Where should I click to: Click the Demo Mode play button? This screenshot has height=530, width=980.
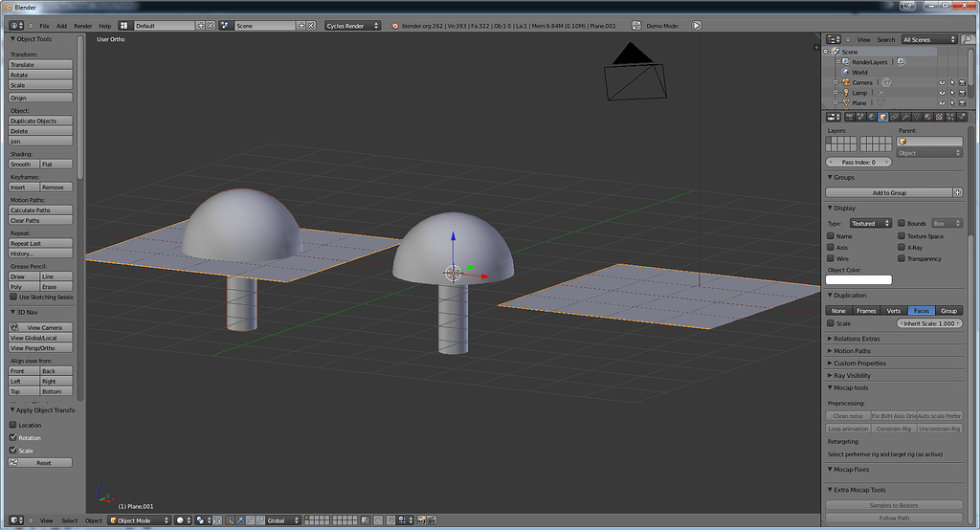pyautogui.click(x=697, y=26)
